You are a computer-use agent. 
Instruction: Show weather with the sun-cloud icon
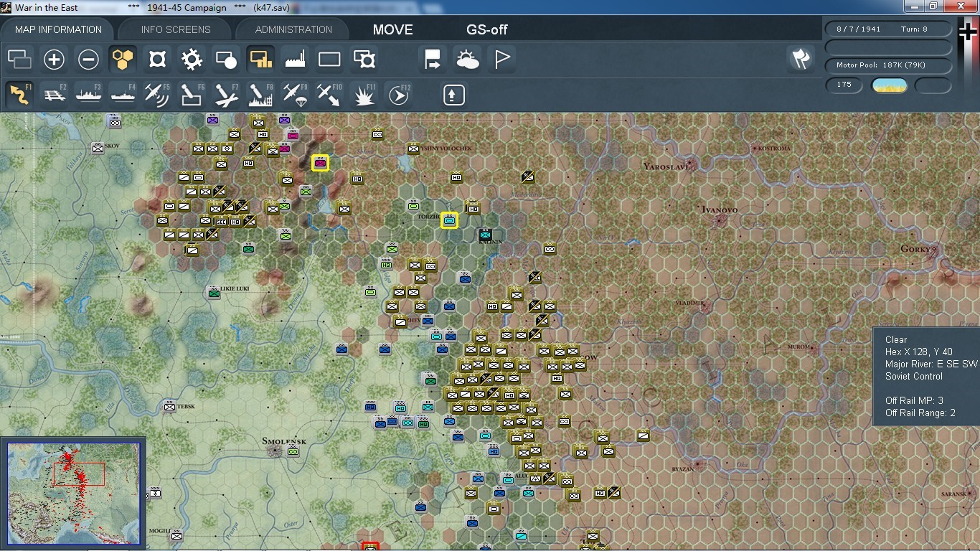(x=468, y=59)
